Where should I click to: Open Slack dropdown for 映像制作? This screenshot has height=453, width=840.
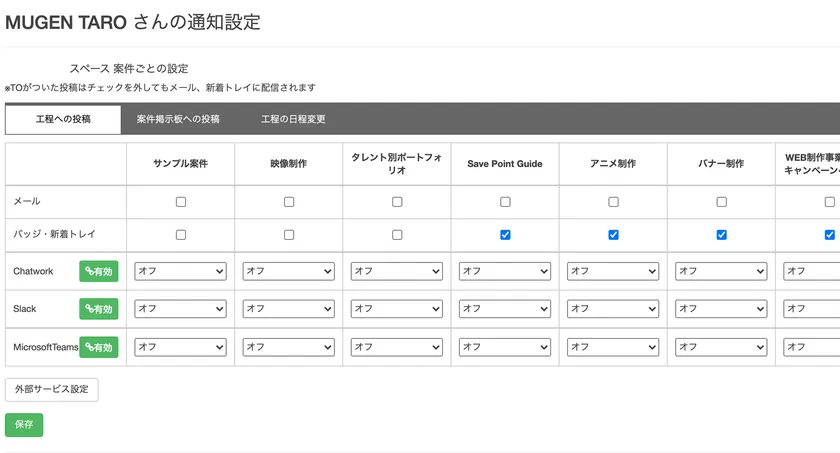[288, 309]
